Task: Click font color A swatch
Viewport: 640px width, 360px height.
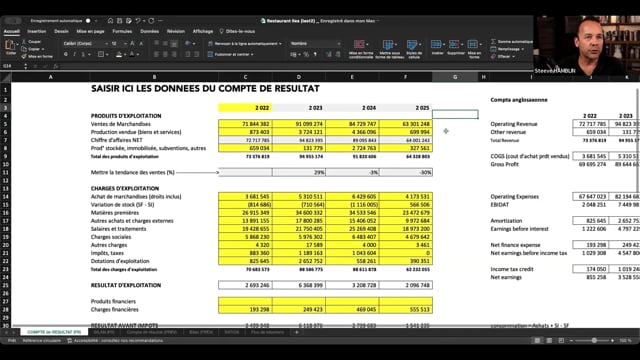Action: point(132,54)
